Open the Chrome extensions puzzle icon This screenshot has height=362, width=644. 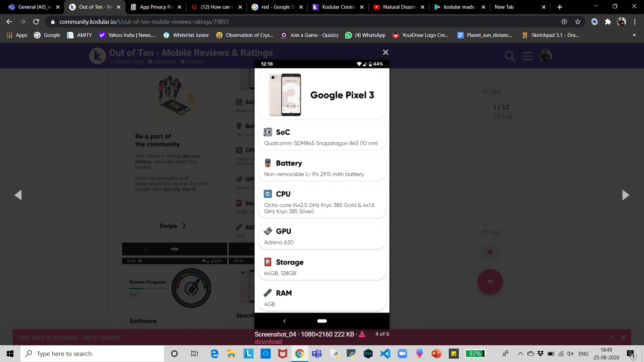click(x=607, y=21)
